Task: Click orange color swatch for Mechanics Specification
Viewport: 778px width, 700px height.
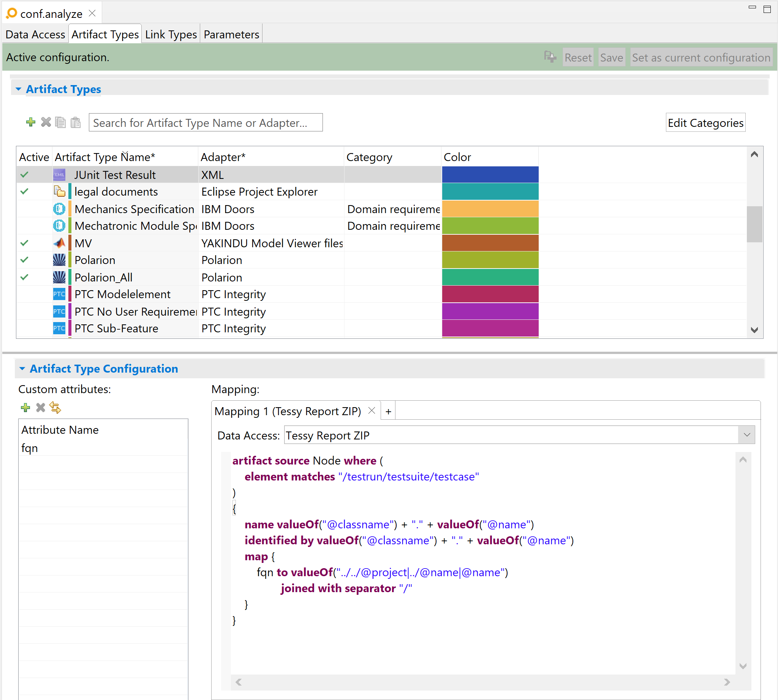Action: [x=490, y=209]
